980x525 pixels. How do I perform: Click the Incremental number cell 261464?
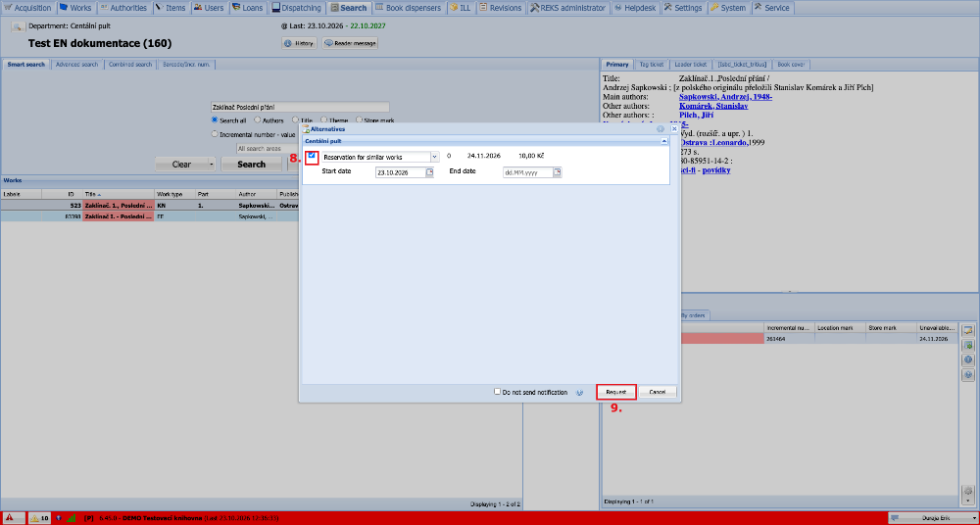point(789,338)
